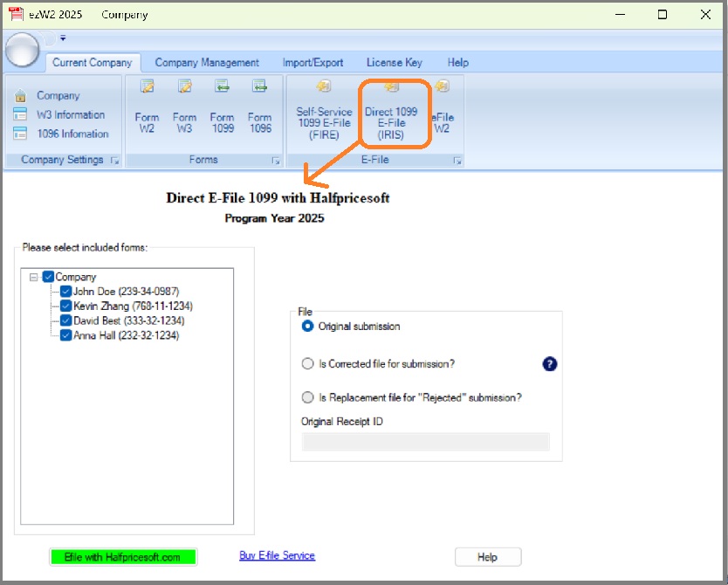Select Replacement file for Rejected submission
This screenshot has height=585, width=728.
307,397
